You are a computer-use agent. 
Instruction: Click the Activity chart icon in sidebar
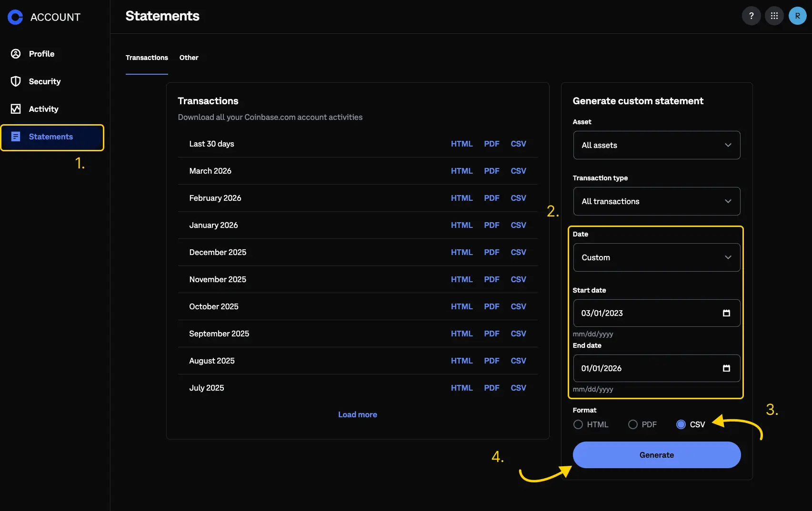pos(16,109)
